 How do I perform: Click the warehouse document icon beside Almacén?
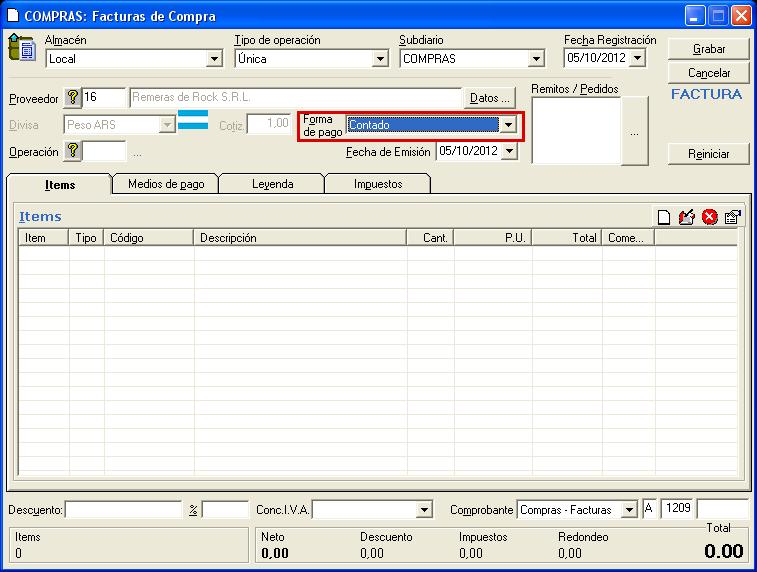[21, 48]
